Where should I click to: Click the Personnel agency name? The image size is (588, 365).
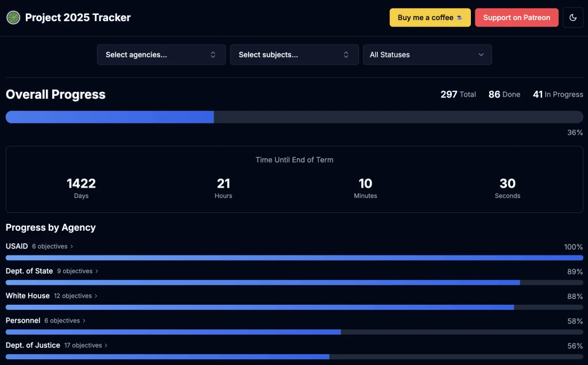(x=23, y=320)
